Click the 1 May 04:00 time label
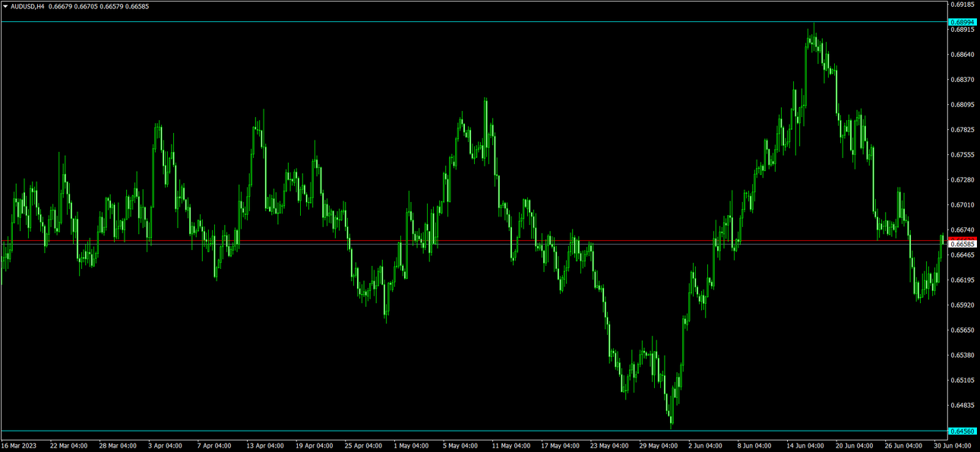Screen dimensions: 980x452 [413, 446]
